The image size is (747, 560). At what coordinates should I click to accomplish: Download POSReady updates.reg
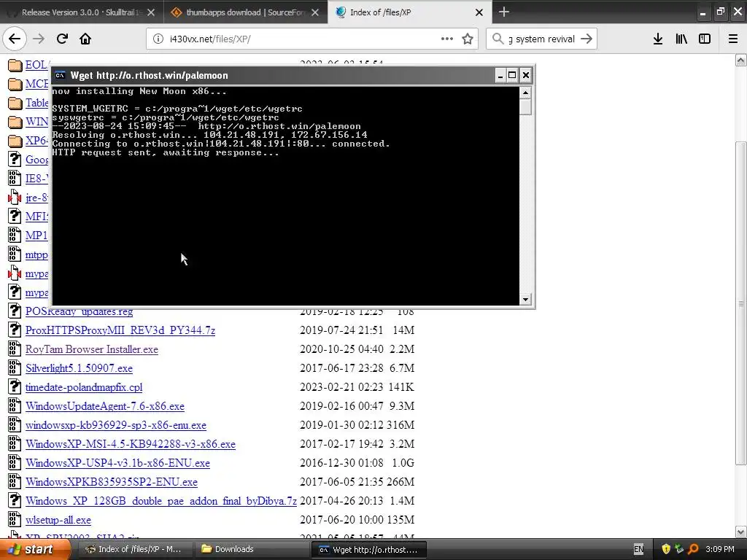pos(79,311)
